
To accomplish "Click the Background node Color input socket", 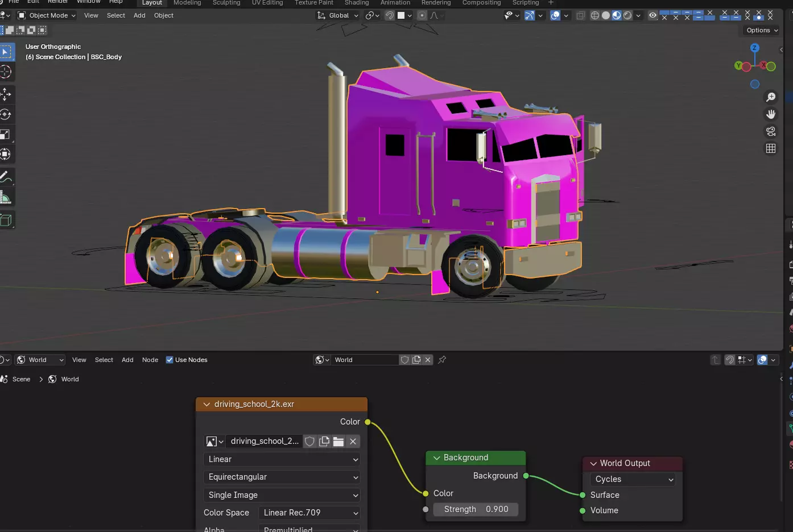I will click(x=426, y=493).
